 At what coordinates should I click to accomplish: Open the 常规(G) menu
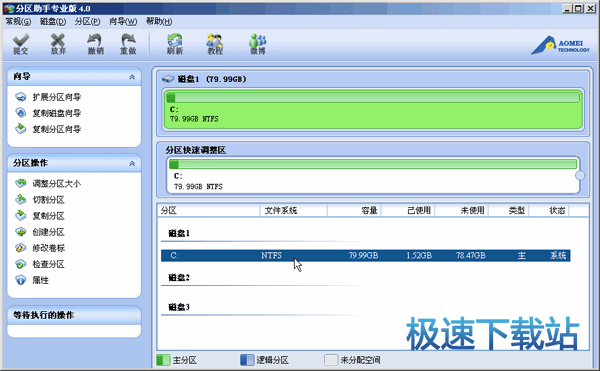click(x=18, y=21)
